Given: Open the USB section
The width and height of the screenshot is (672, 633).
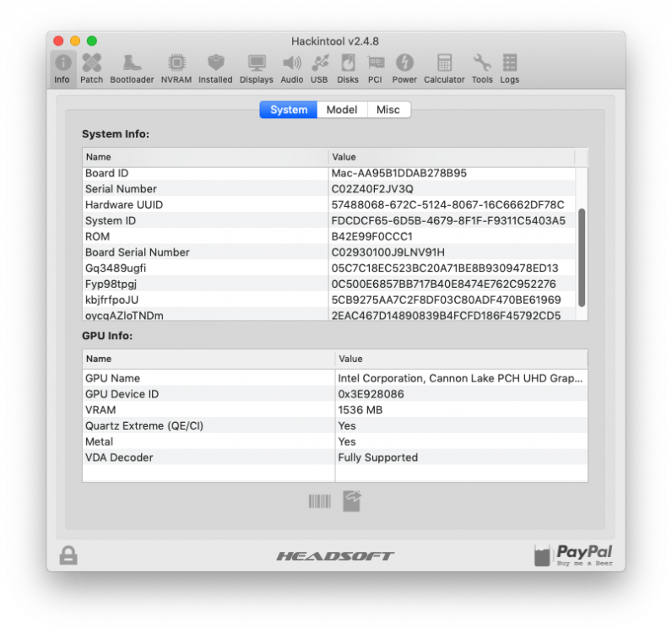Looking at the screenshot, I should (x=320, y=68).
